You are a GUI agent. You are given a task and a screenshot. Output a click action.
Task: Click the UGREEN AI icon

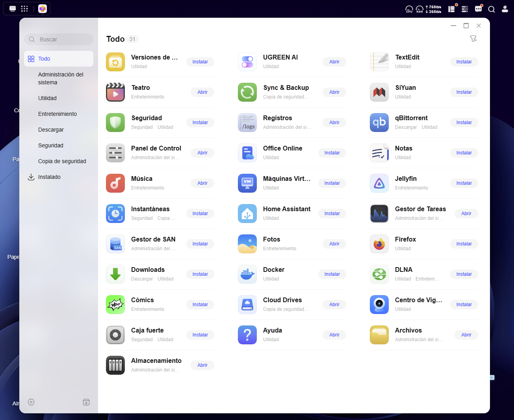[247, 62]
